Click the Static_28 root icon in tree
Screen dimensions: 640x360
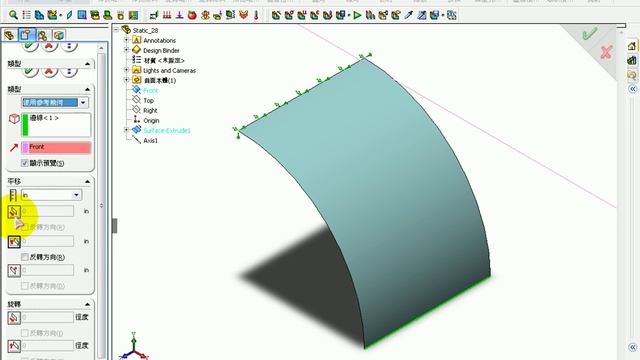point(126,30)
